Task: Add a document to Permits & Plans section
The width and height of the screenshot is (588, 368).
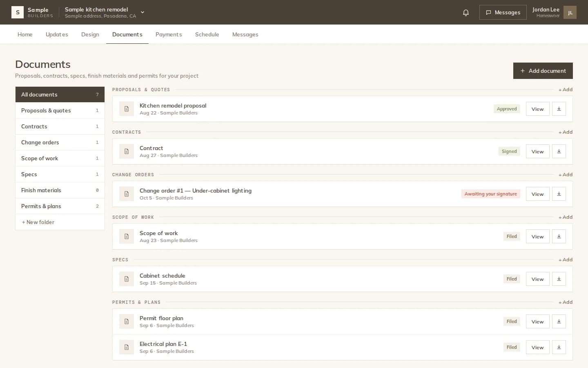Action: pyautogui.click(x=566, y=302)
